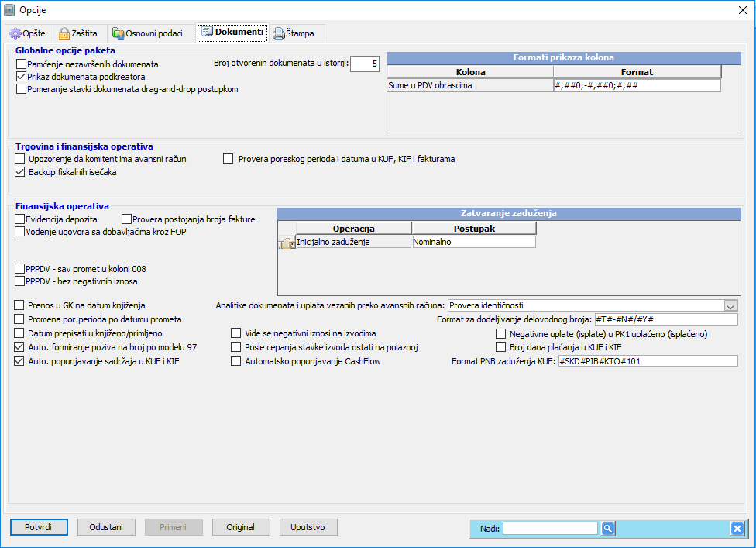
Task: Click the blue X icon in search bar
Action: coord(737,529)
